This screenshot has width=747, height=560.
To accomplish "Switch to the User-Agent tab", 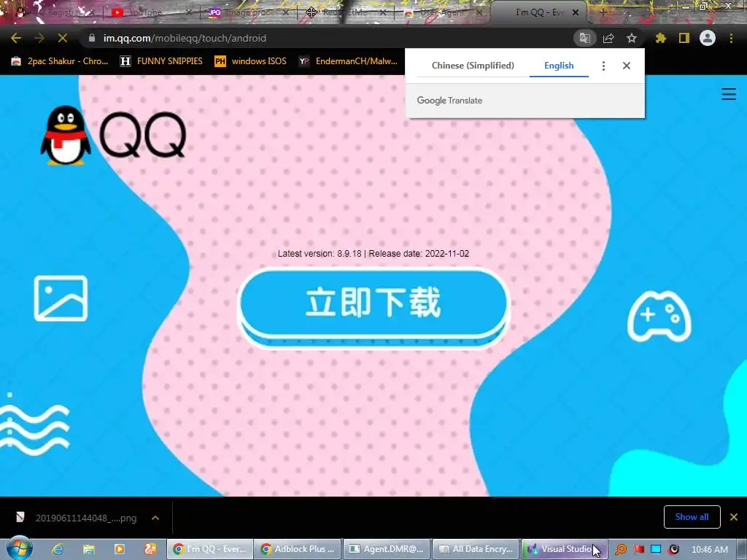I will pyautogui.click(x=441, y=12).
